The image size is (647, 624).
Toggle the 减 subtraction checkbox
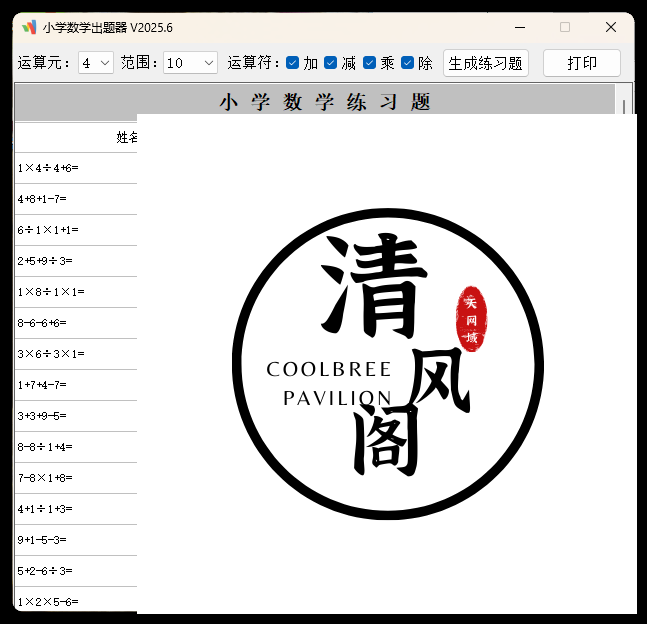[330, 63]
